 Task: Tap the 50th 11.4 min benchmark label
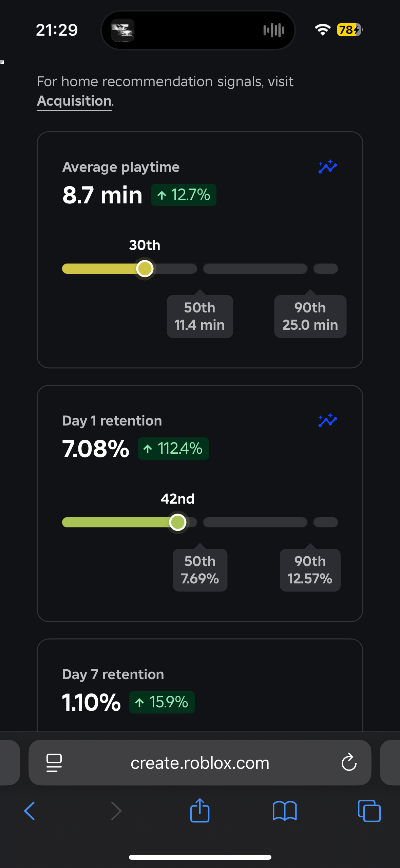coord(200,316)
